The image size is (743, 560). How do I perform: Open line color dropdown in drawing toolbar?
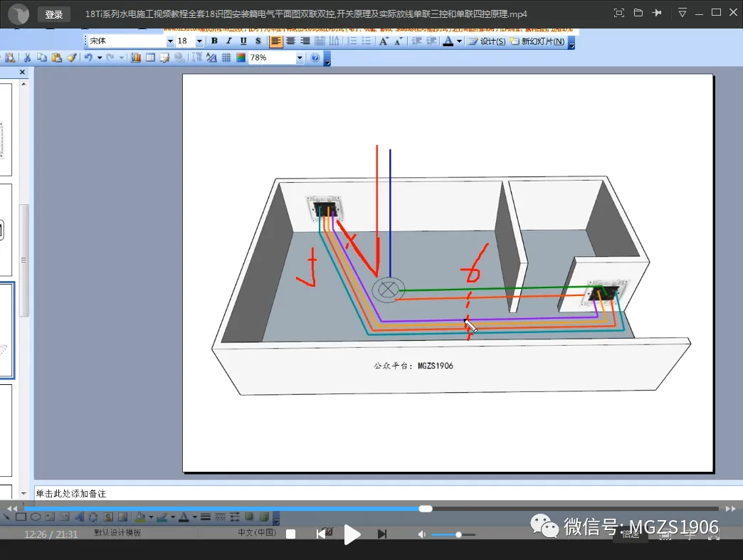[x=172, y=517]
